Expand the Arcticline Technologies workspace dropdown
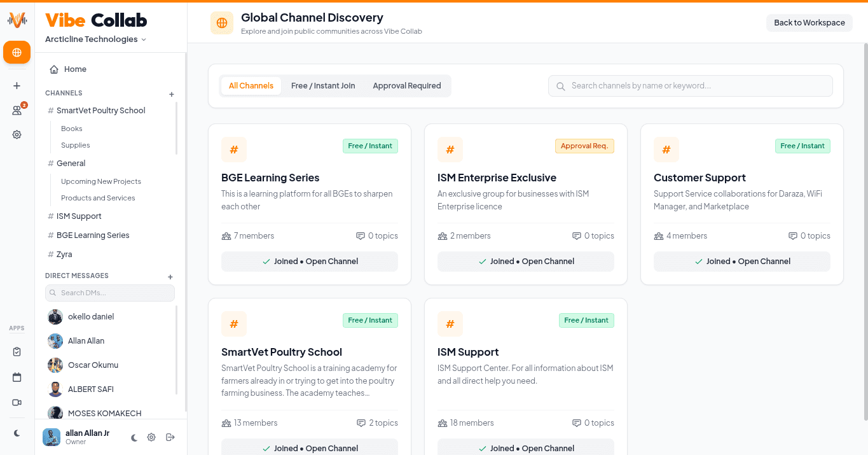This screenshot has height=455, width=868. (x=95, y=39)
